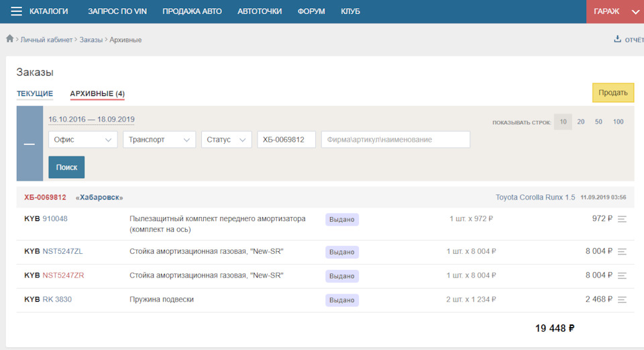Open row menu for KYB NST5247ZL

[623, 252]
